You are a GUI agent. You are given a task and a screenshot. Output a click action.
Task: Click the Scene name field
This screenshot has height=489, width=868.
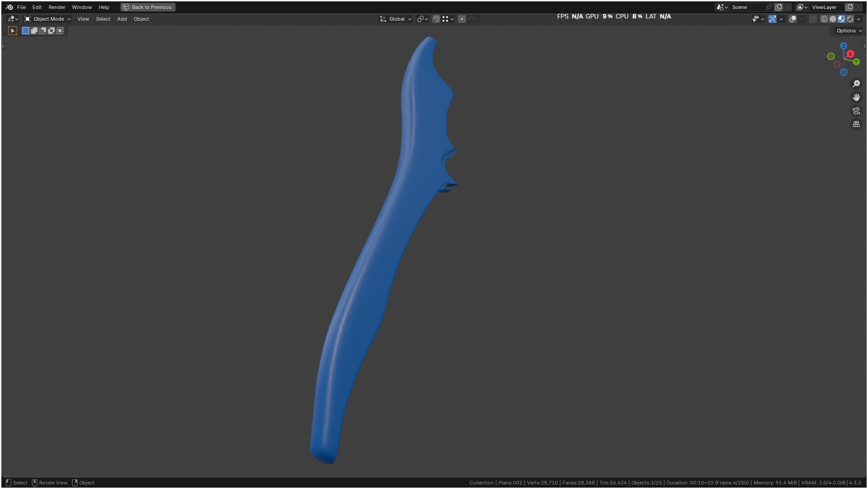click(x=747, y=7)
